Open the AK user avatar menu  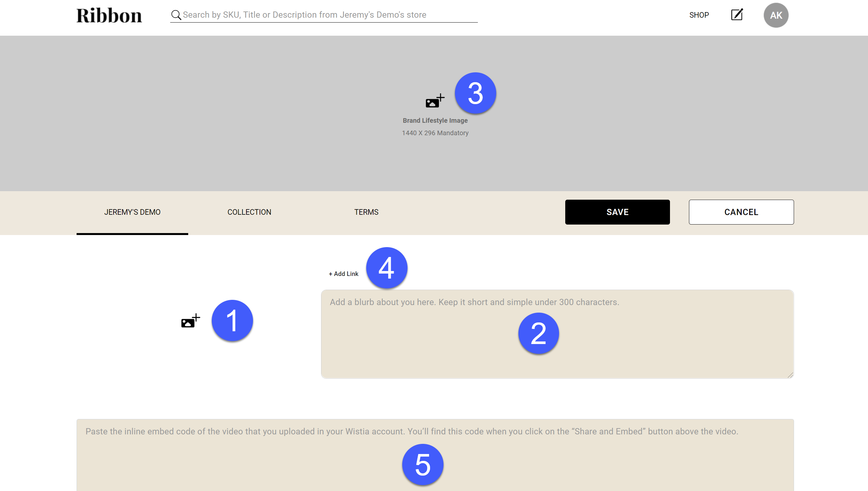point(776,15)
